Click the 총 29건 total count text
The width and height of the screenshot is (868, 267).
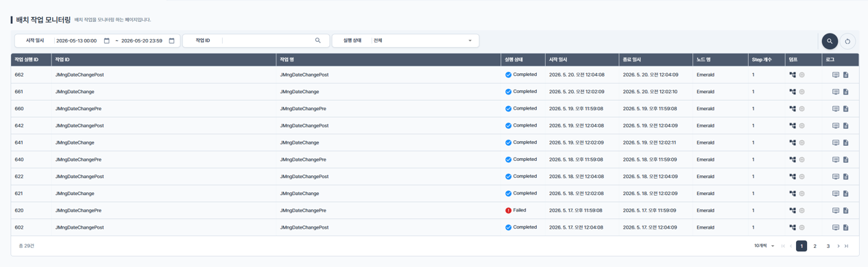tap(27, 246)
